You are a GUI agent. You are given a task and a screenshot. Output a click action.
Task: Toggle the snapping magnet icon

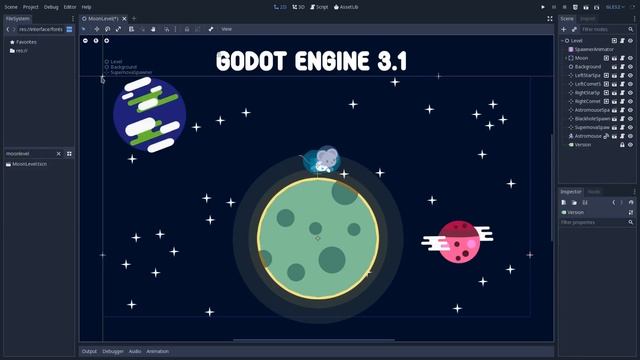coord(167,29)
